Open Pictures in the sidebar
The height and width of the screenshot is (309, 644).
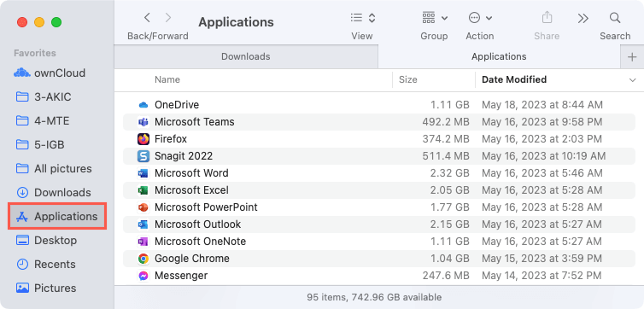[46, 288]
